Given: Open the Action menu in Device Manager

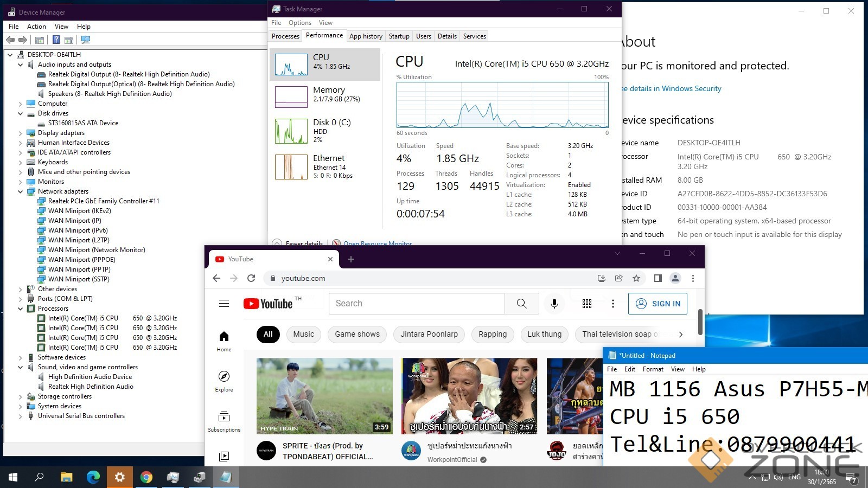Looking at the screenshot, I should [36, 27].
